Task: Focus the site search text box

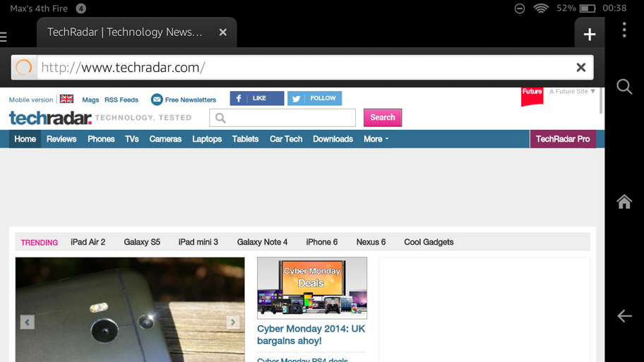Action: pos(282,118)
